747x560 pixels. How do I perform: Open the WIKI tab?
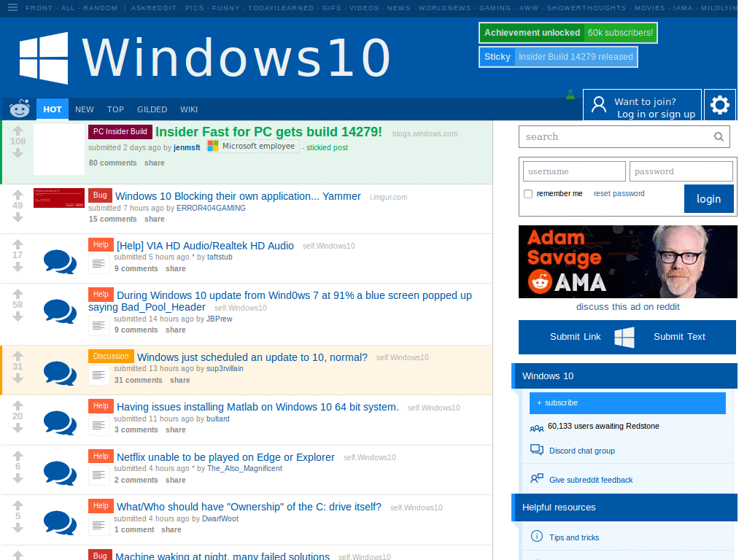189,109
